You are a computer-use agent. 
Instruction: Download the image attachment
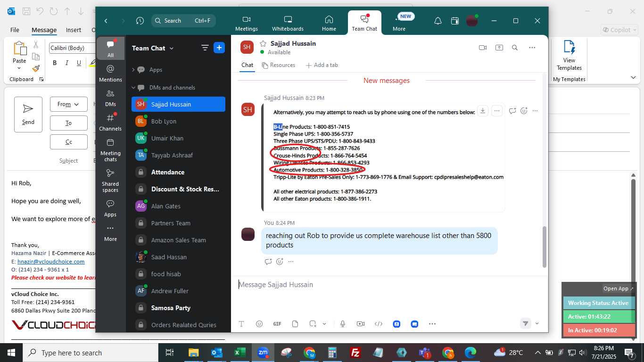(x=482, y=111)
